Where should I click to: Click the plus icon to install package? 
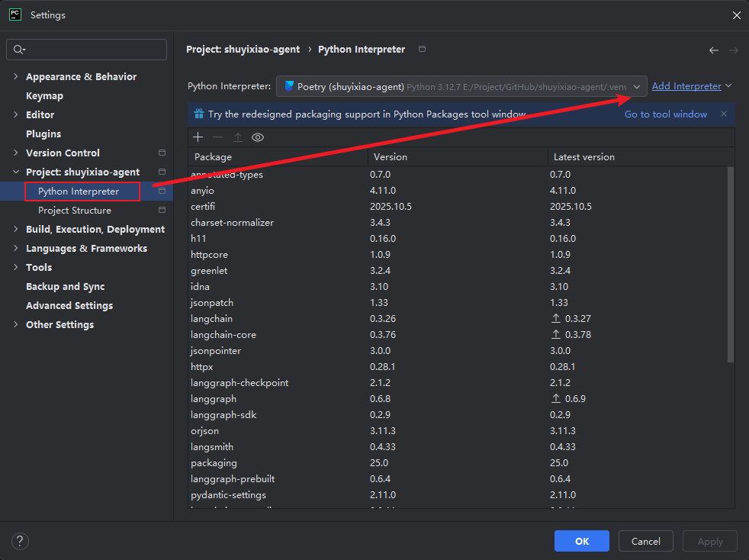click(x=198, y=137)
